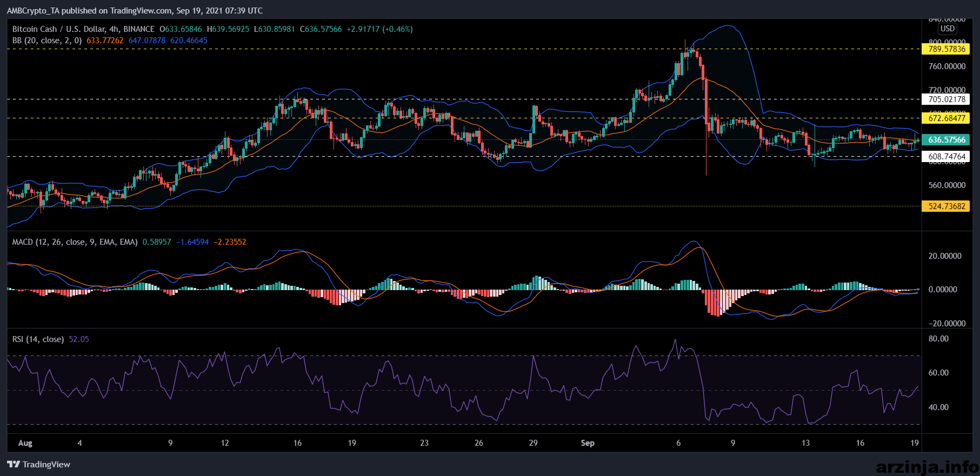
Task: Click the 560.00000 price axis label
Action: (x=947, y=185)
